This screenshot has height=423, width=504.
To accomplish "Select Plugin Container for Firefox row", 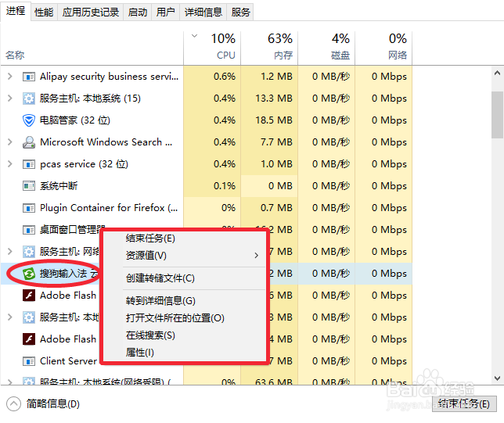I will tap(207, 208).
